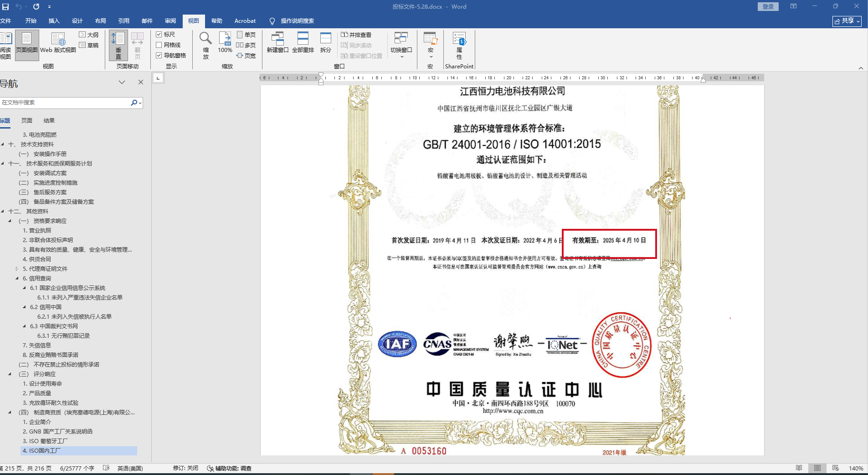This screenshot has height=475, width=868.
Task: Close the navigation pane
Action: click(x=141, y=83)
